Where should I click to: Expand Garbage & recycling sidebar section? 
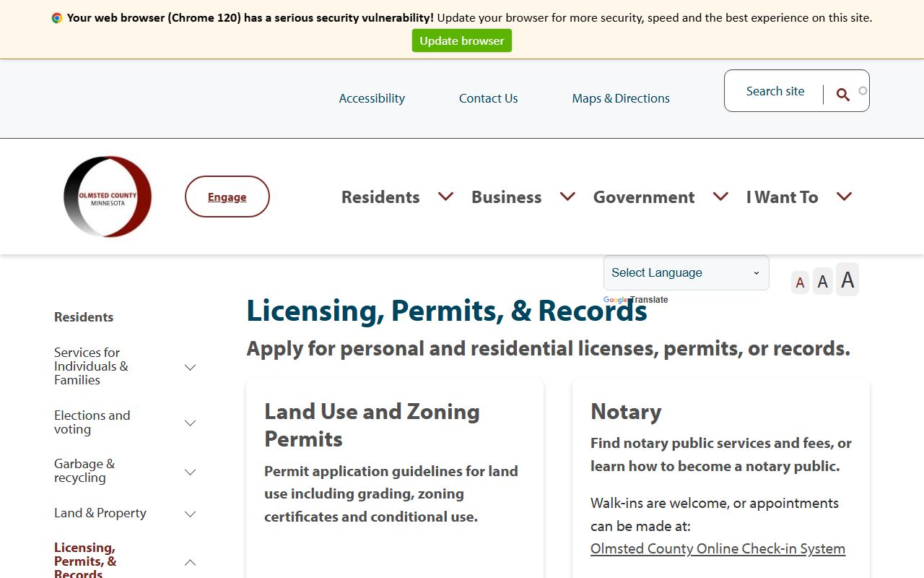pos(191,472)
